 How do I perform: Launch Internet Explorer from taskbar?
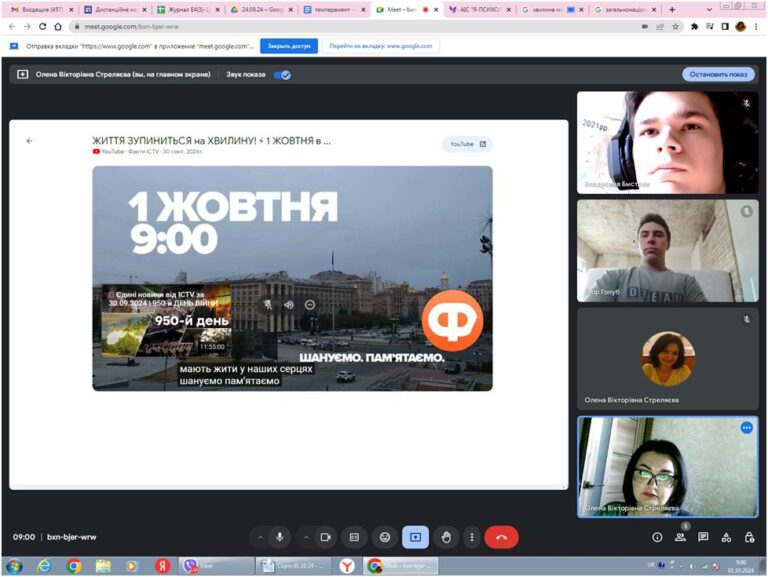coord(44,566)
